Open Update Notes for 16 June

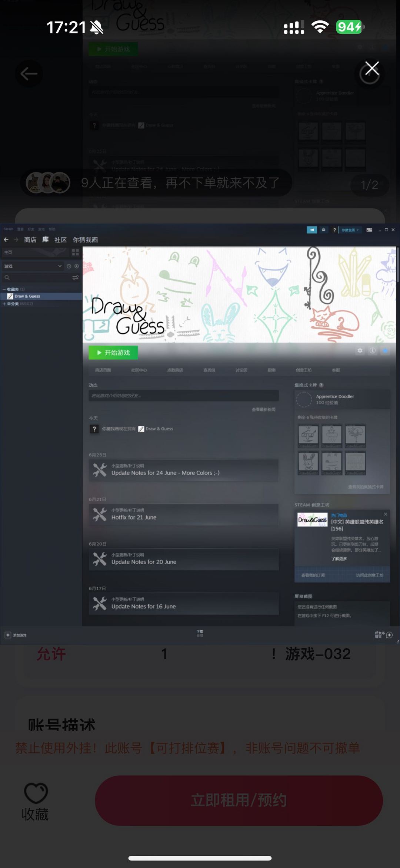[x=183, y=604]
